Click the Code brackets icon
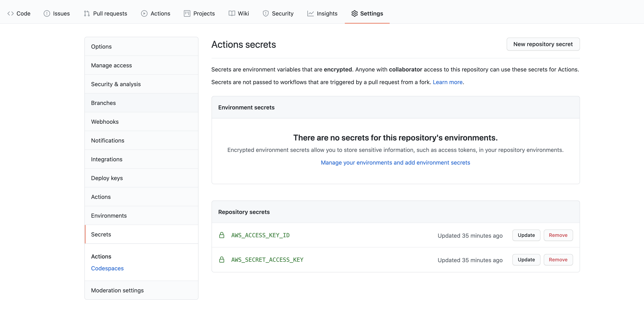 pyautogui.click(x=11, y=13)
